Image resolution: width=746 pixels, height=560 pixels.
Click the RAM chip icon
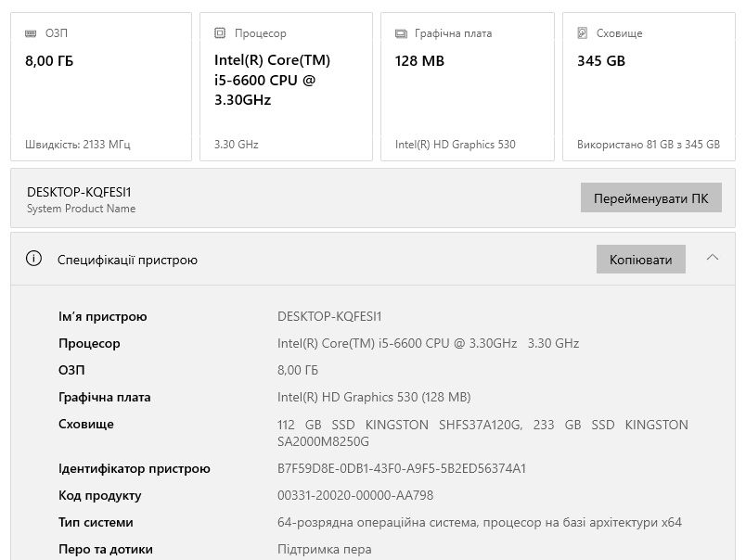click(x=31, y=33)
